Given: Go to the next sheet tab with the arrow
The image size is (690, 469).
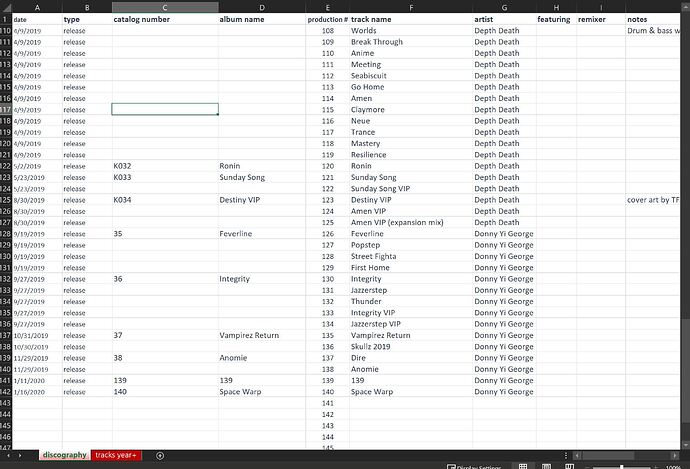Looking at the screenshot, I should point(20,455).
